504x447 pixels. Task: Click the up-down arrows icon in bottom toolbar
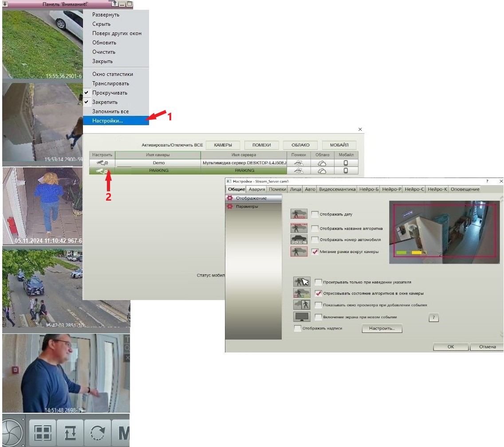tap(70, 432)
